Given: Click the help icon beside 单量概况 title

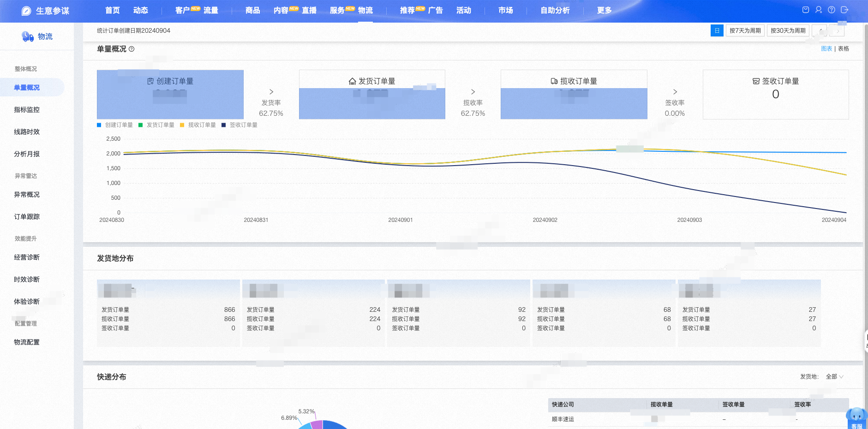Looking at the screenshot, I should point(132,49).
